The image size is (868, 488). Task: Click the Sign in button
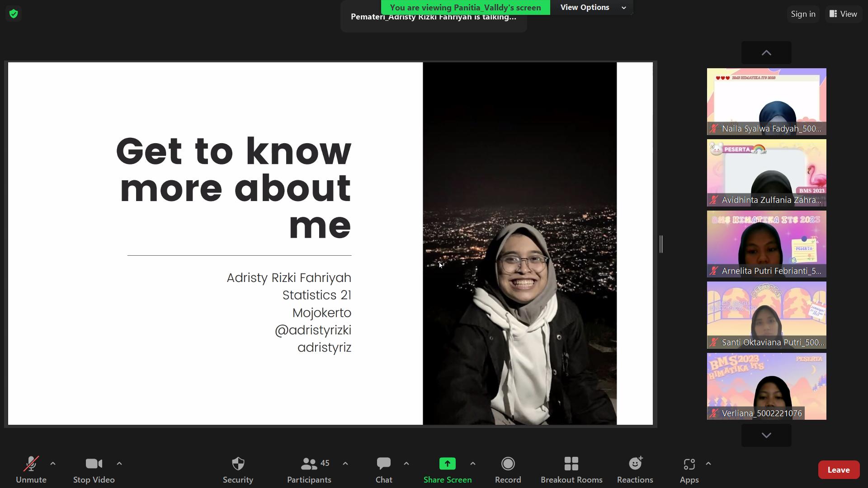point(803,14)
